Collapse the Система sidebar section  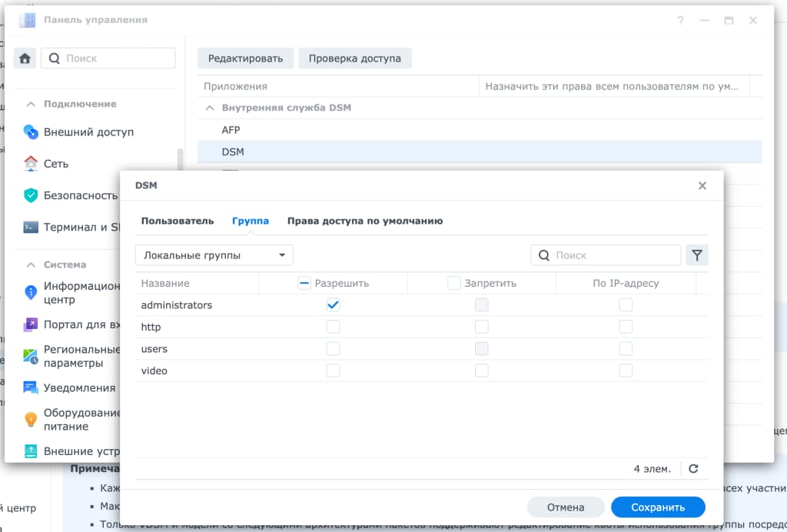tap(31, 264)
